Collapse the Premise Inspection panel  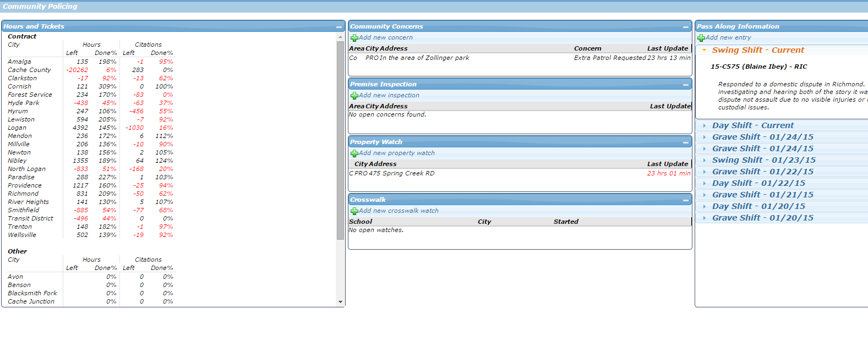coord(686,85)
